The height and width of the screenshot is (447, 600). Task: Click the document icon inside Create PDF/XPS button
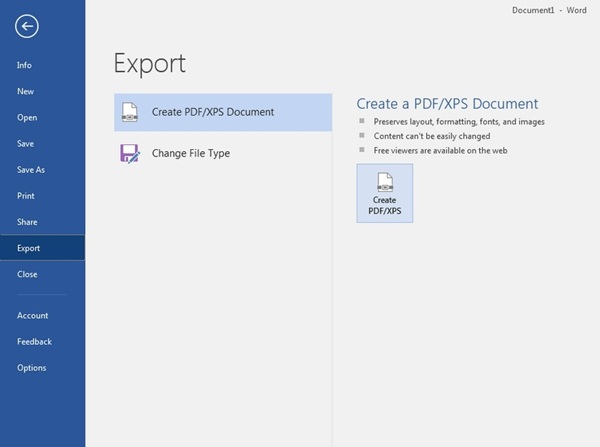pyautogui.click(x=384, y=181)
